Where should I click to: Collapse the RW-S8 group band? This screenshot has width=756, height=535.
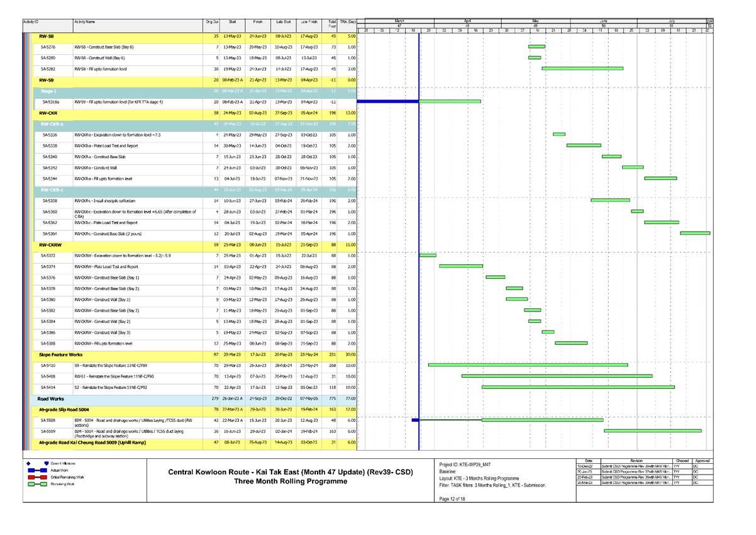(x=46, y=37)
